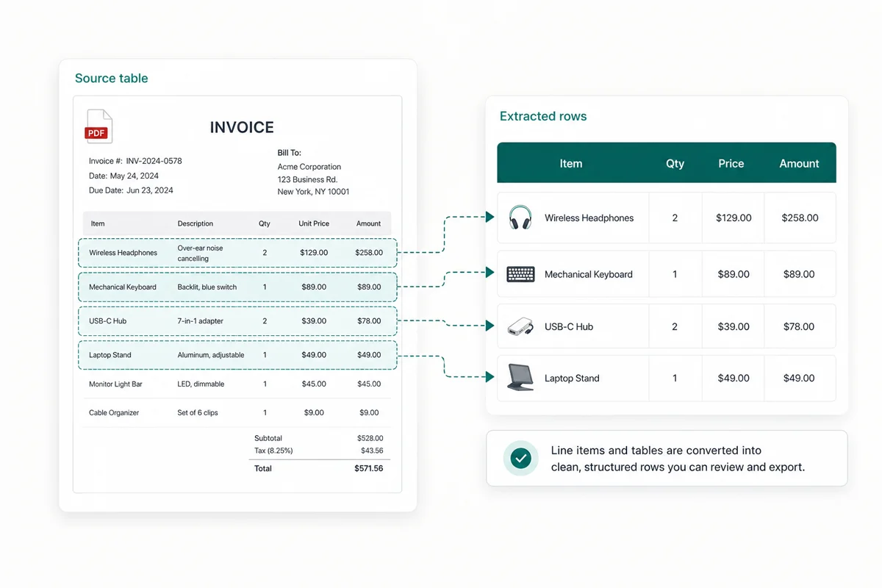Screen dimensions: 882x588
Task: Click the green checkmark icon in the notice
Action: 521,458
